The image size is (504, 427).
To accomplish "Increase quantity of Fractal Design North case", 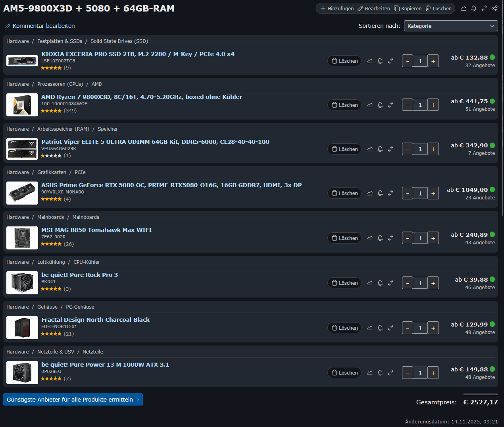I will point(433,328).
